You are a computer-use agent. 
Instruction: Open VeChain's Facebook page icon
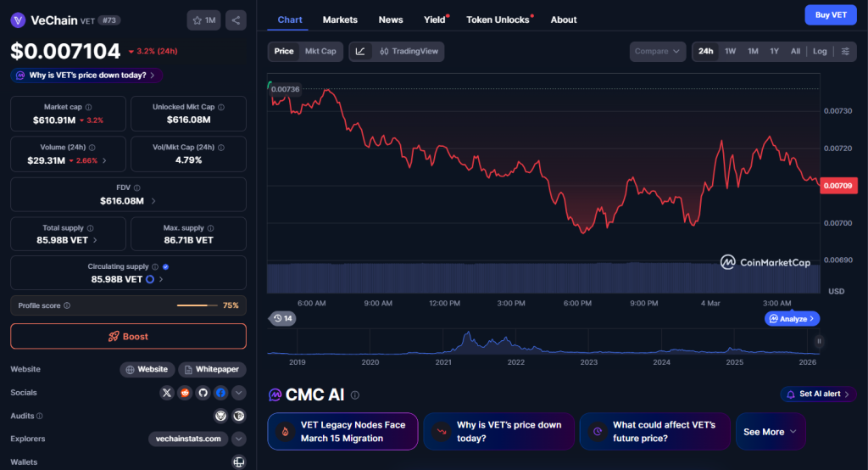[x=220, y=393]
